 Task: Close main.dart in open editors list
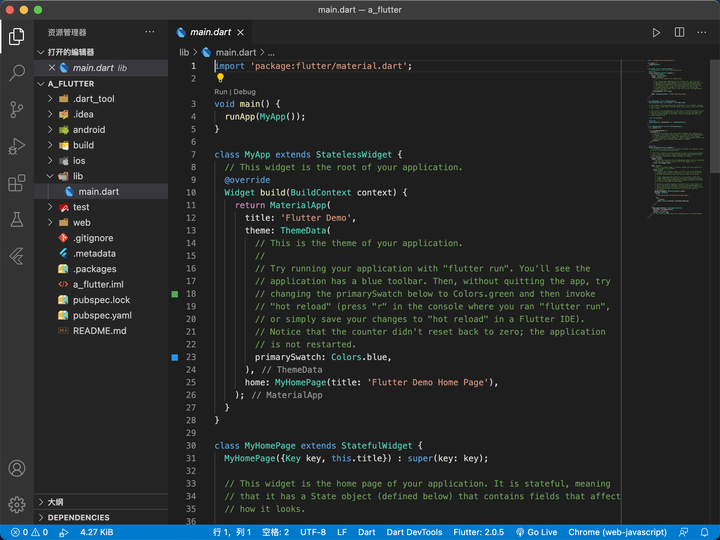[52, 68]
